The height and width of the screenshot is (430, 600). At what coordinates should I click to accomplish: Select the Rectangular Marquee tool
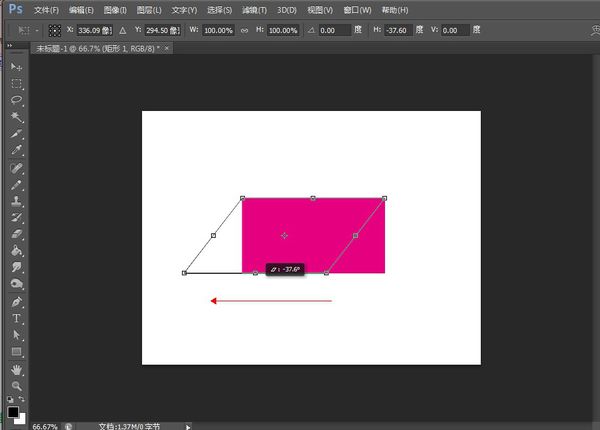17,83
